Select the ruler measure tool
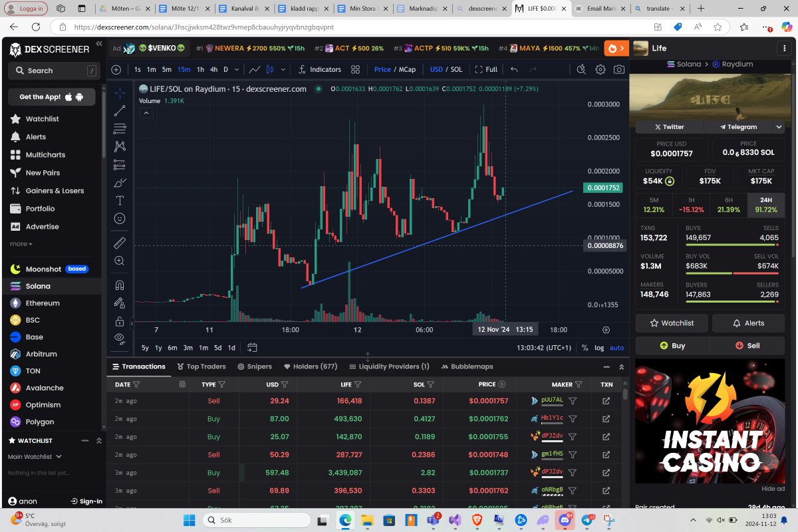 (120, 243)
